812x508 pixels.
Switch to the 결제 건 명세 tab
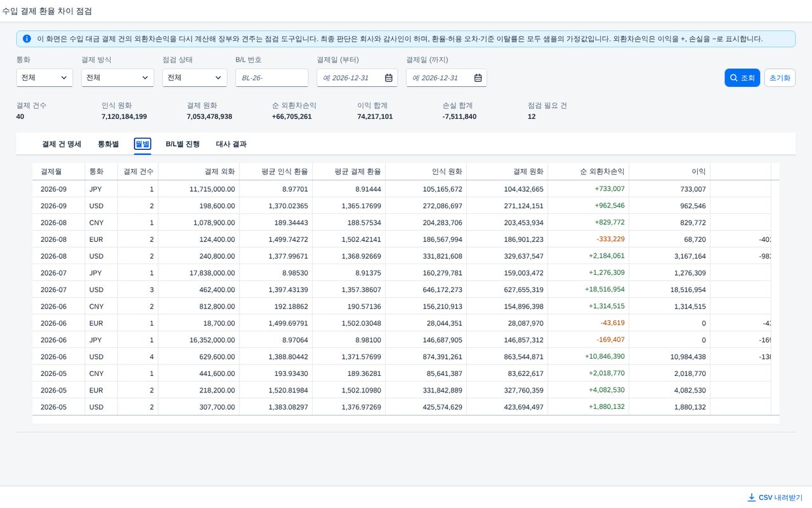62,144
